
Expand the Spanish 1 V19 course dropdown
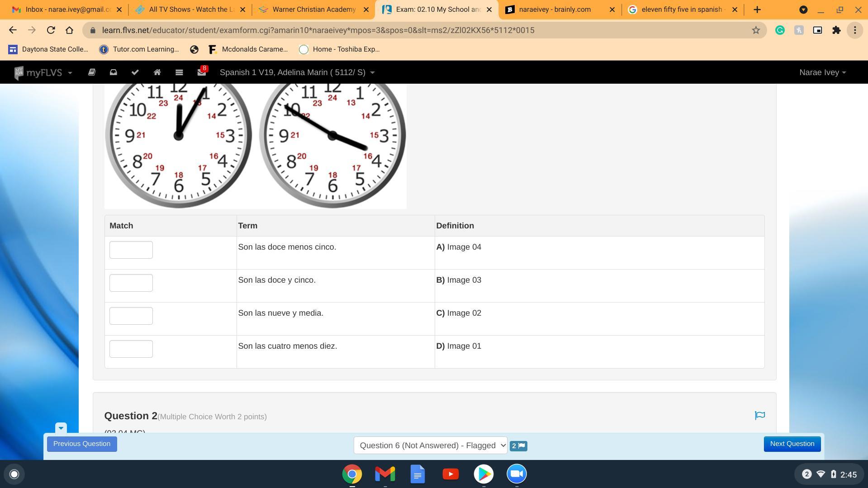click(x=297, y=72)
